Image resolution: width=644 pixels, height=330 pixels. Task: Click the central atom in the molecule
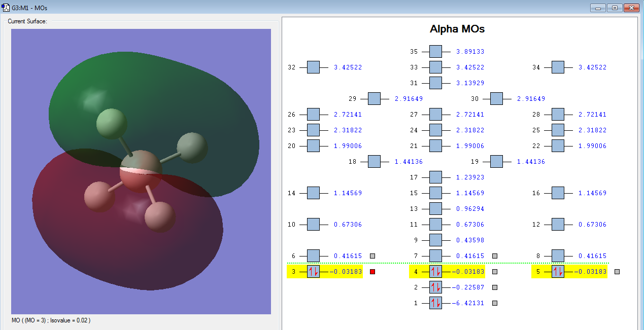141,171
